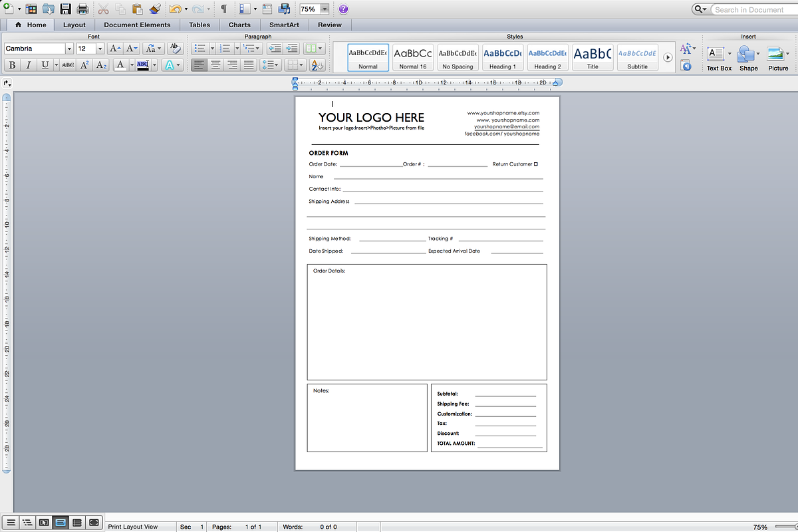Switch to the Tables tab

coord(199,25)
